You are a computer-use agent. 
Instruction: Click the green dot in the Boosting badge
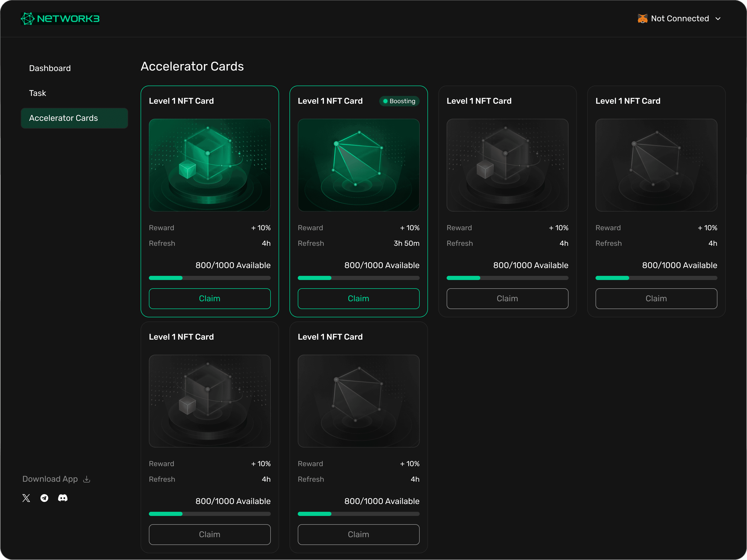[385, 101]
